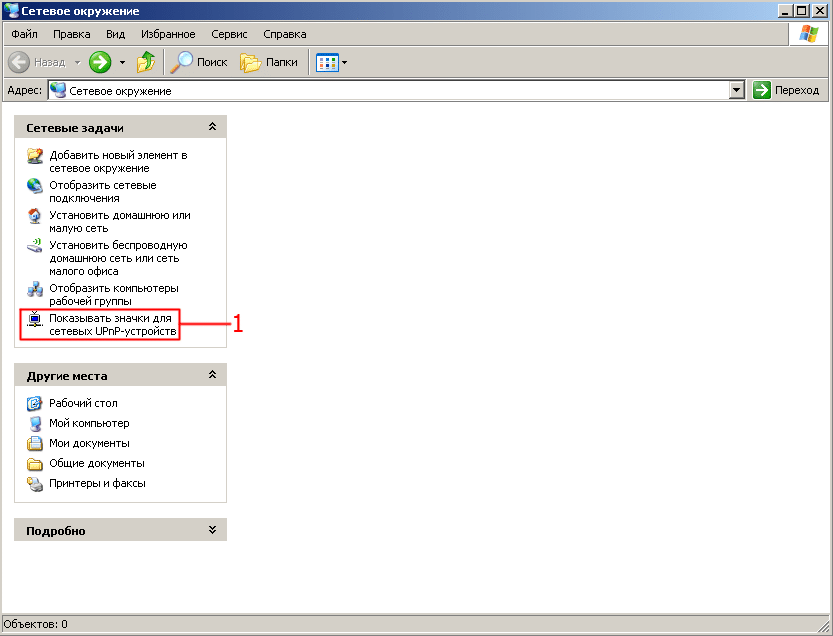Viewport: 833px width, 636px height.
Task: Expand the Подробно panel
Action: click(212, 530)
